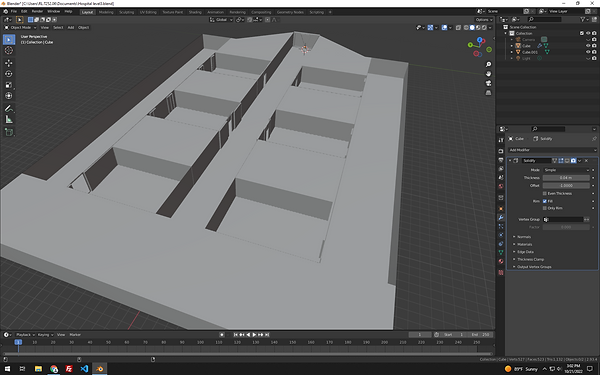Viewport: 600px width, 375px height.
Task: Show the Light in the viewport
Action: tap(588, 58)
